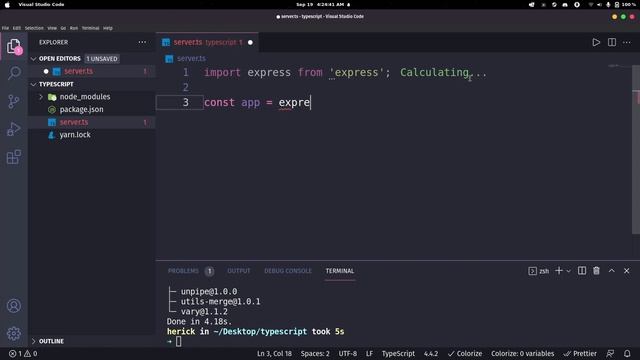
Task: Switch to the Debug Console tab
Action: coord(288,271)
